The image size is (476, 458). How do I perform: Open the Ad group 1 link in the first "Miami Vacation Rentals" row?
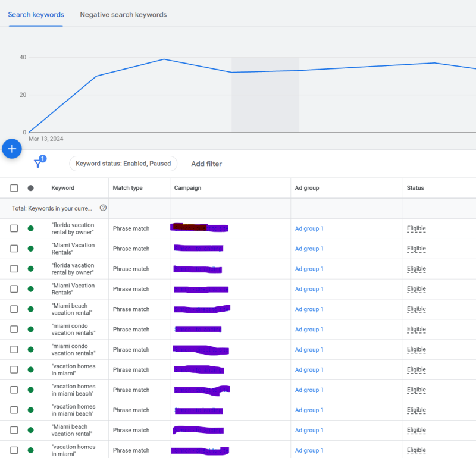309,249
